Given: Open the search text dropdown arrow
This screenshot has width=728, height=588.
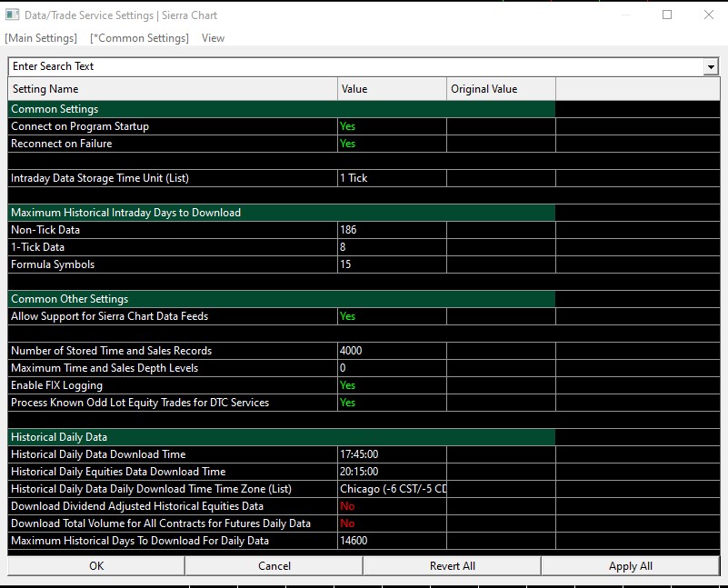Looking at the screenshot, I should pyautogui.click(x=710, y=67).
